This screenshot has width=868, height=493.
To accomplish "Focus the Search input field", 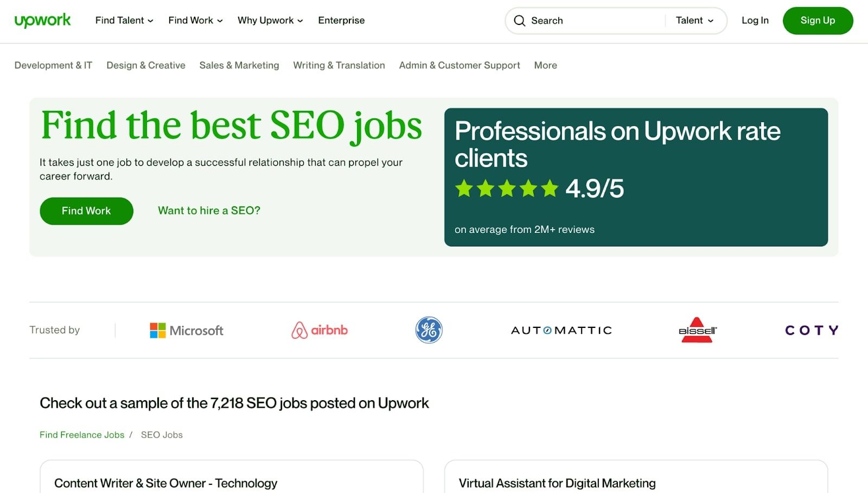I will click(x=594, y=21).
